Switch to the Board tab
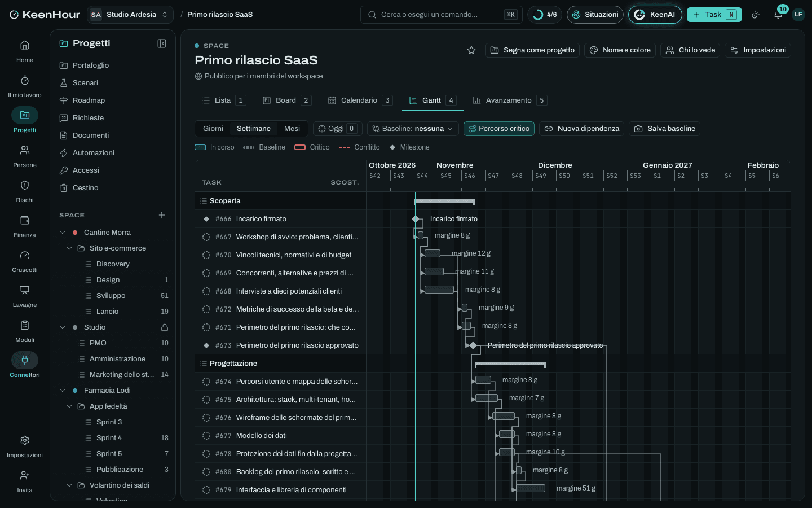This screenshot has height=508, width=812. tap(286, 100)
